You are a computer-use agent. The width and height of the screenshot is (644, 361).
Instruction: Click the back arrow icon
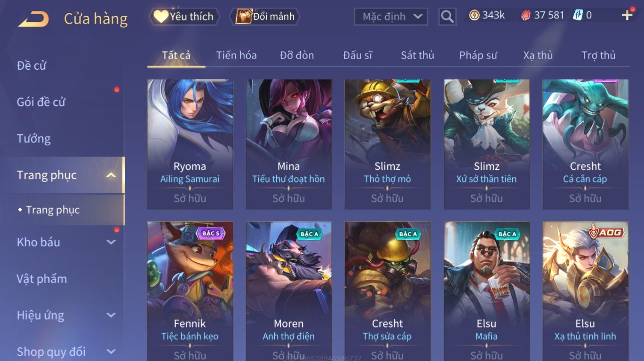pos(33,19)
